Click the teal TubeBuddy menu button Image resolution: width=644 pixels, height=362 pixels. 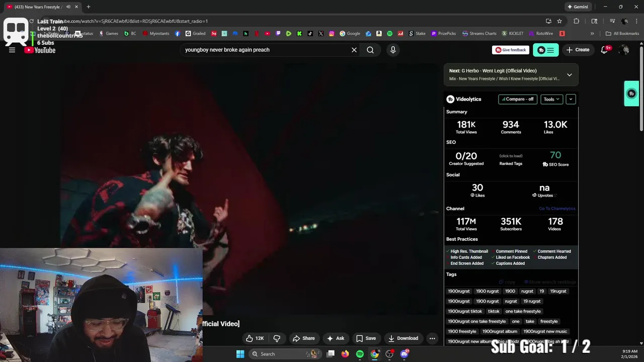(546, 50)
